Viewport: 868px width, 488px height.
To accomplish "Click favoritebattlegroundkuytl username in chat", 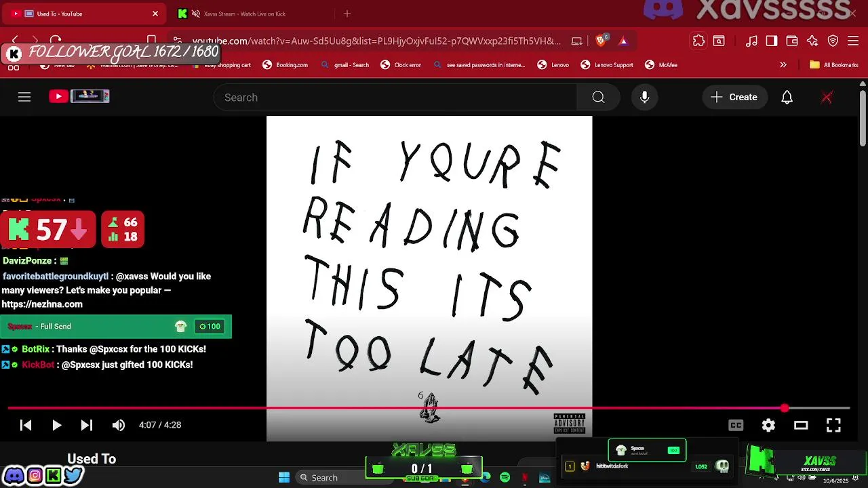I will (x=56, y=277).
